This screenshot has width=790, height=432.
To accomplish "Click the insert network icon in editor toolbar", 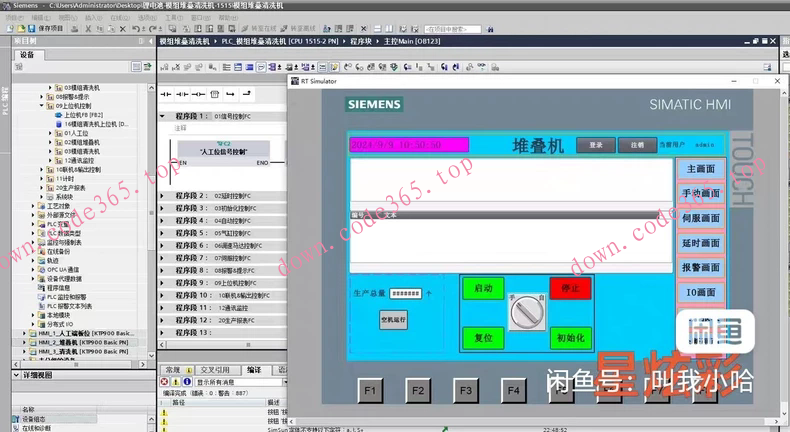I will (164, 67).
